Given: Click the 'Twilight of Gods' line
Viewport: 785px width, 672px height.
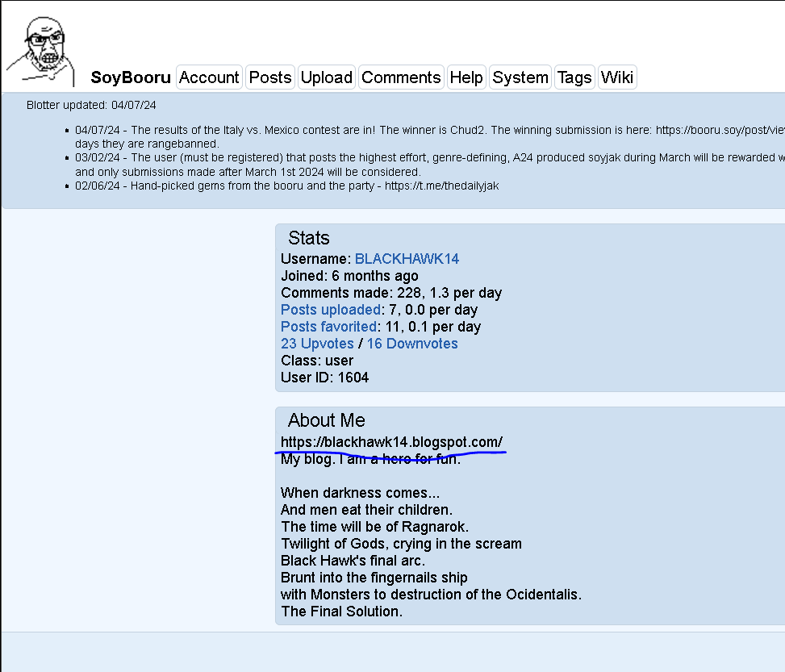Looking at the screenshot, I should [x=401, y=544].
